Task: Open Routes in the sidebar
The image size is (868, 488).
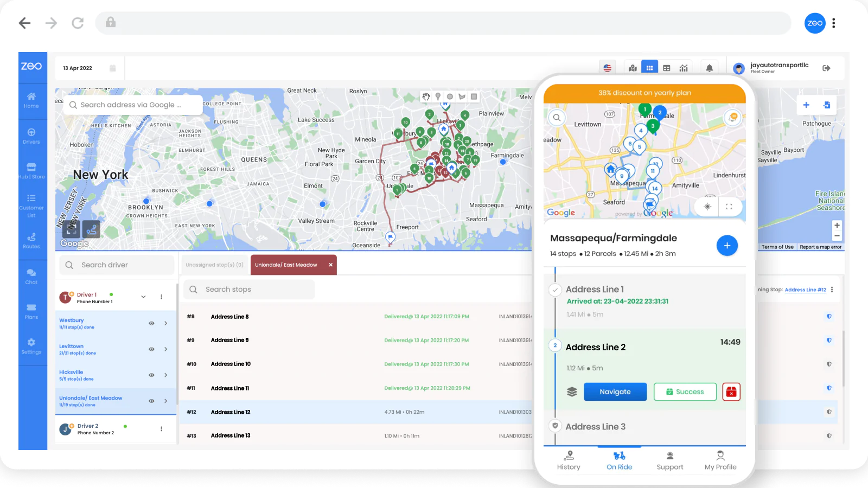Action: point(31,241)
